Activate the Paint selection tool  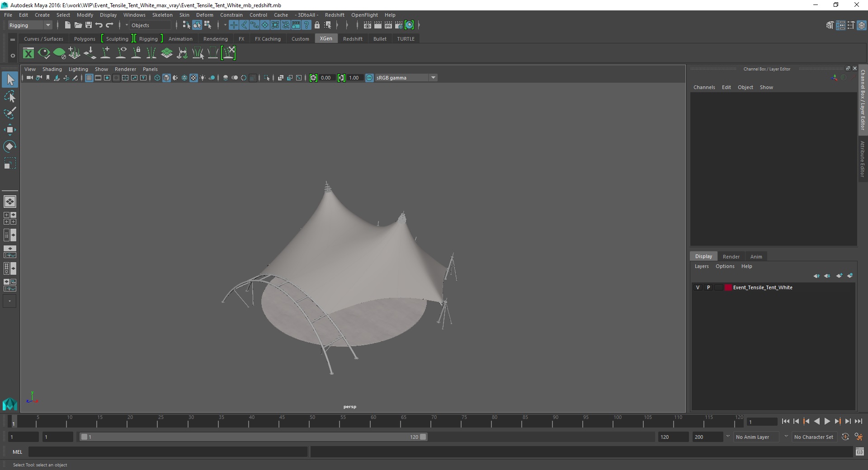(10, 113)
